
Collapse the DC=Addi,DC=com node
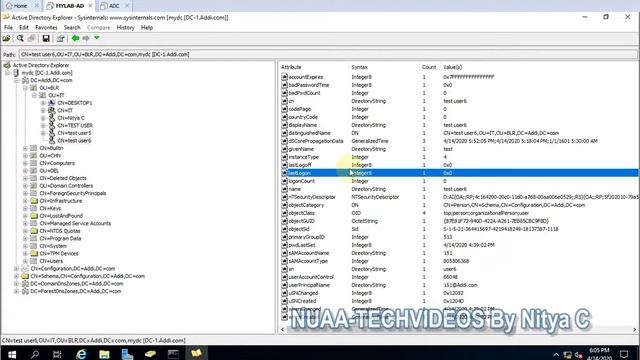(16, 80)
